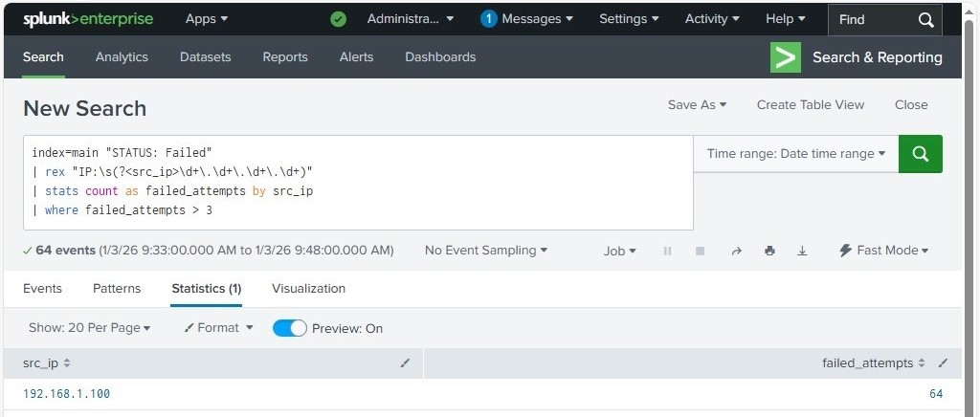Viewport: 980px width, 417px height.
Task: Open the Format options dropdown
Action: click(218, 328)
